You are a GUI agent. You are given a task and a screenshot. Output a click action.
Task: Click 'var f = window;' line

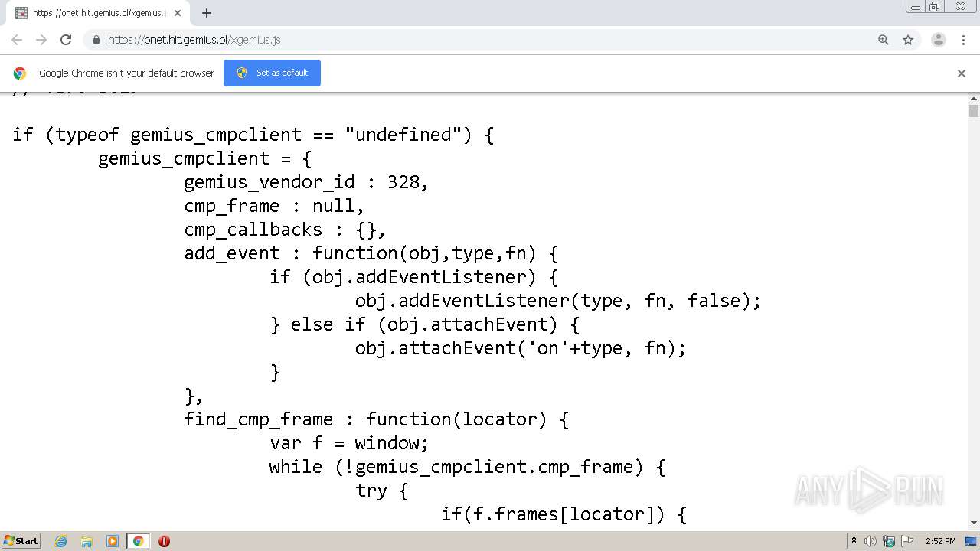coord(349,443)
